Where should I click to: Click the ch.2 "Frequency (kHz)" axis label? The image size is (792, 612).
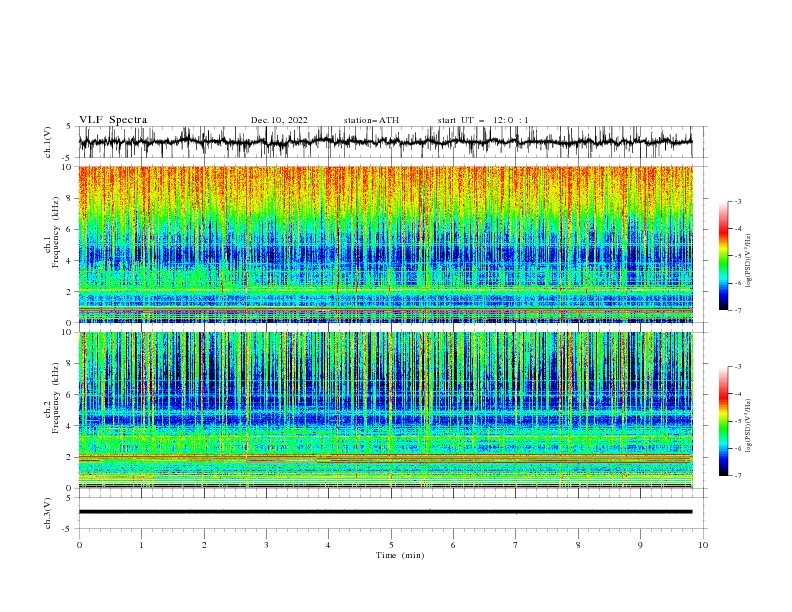[56, 398]
